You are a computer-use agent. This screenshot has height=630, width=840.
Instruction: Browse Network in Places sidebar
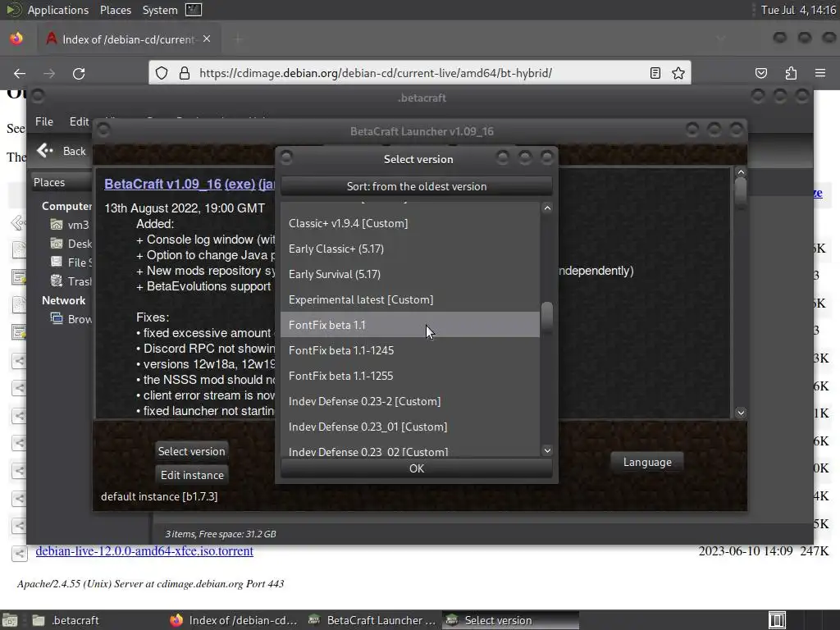click(x=71, y=319)
